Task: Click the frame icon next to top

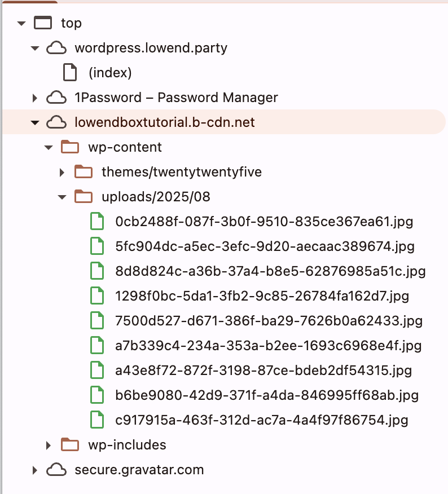Action: (x=42, y=23)
